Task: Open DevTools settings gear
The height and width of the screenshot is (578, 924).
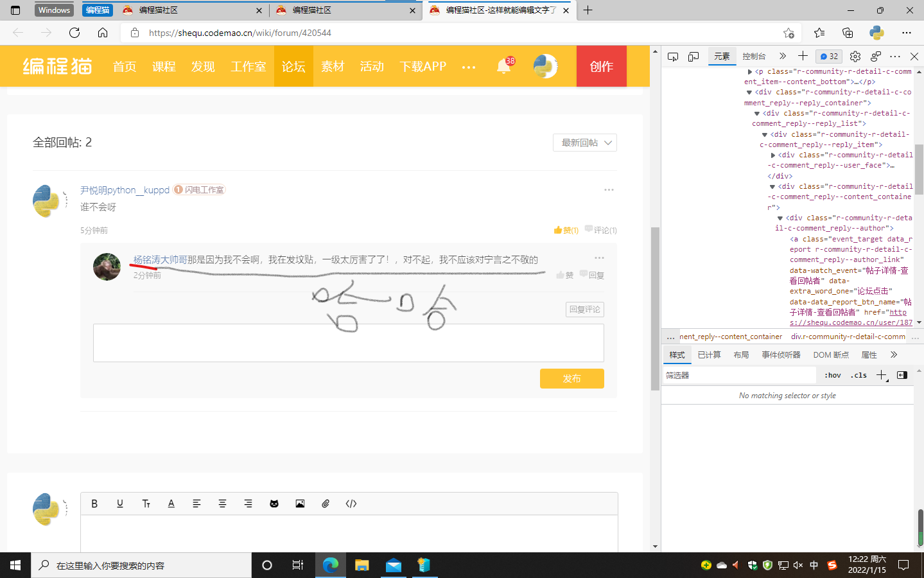Action: [855, 57]
